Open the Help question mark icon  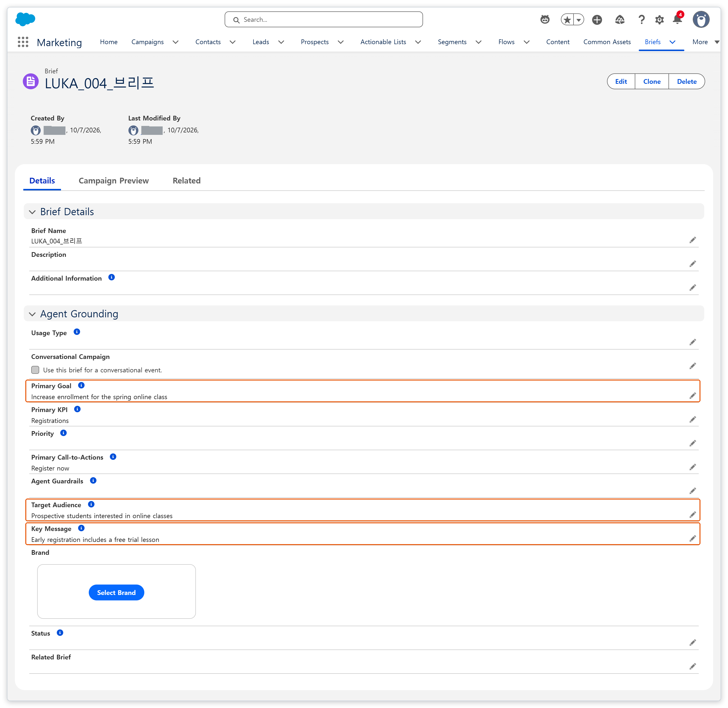click(641, 20)
